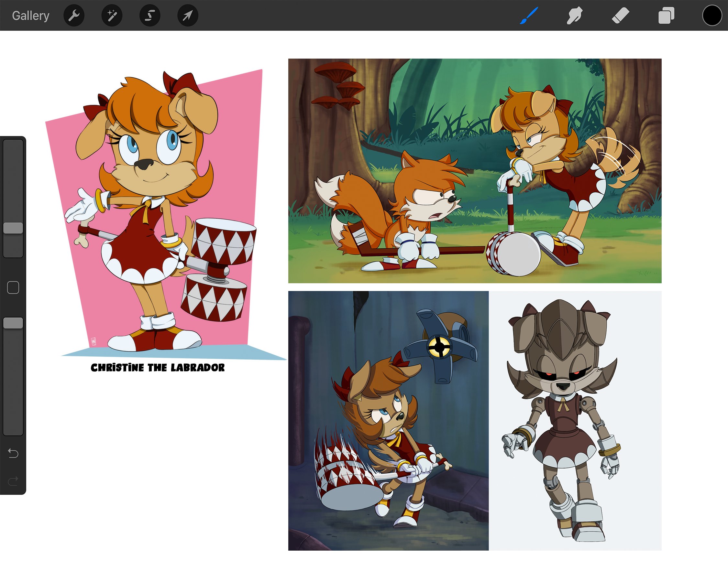This screenshot has height=582, width=728.
Task: Open the Actions wrench menu
Action: 74,16
